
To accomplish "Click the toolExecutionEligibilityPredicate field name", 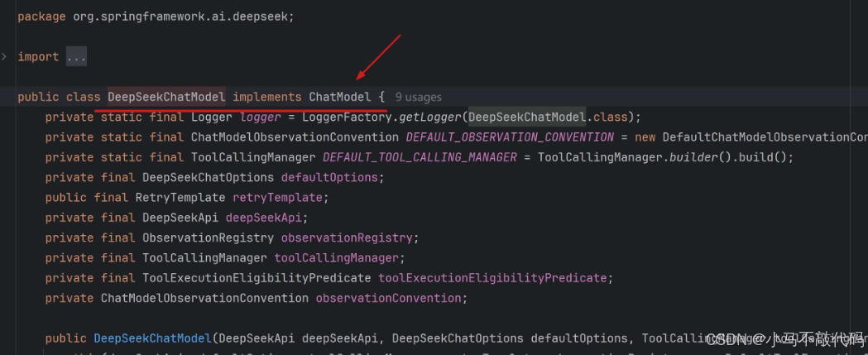I will coord(492,278).
